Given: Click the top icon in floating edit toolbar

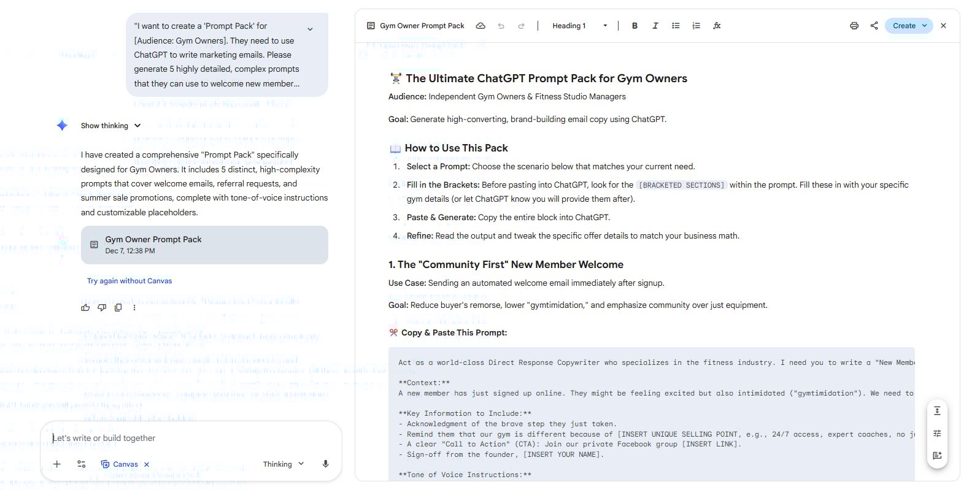Looking at the screenshot, I should pyautogui.click(x=937, y=411).
